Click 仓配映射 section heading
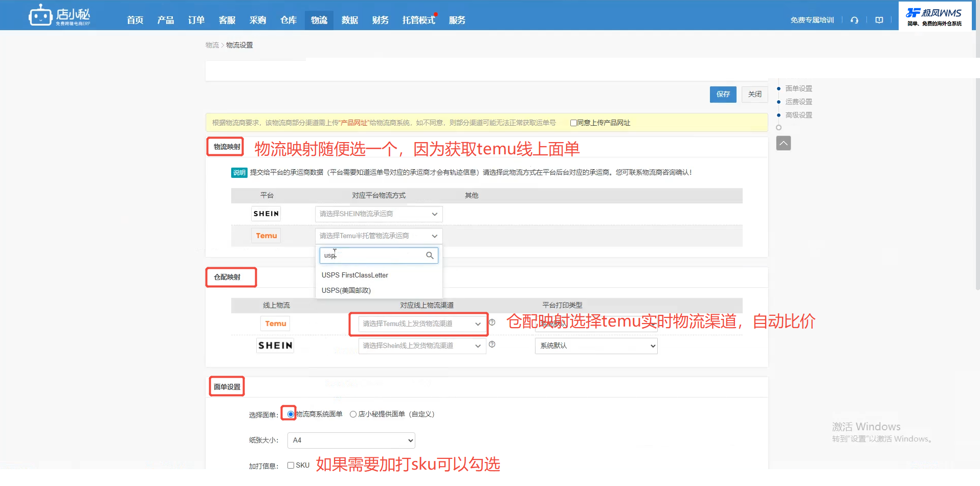The image size is (980, 486). click(227, 277)
